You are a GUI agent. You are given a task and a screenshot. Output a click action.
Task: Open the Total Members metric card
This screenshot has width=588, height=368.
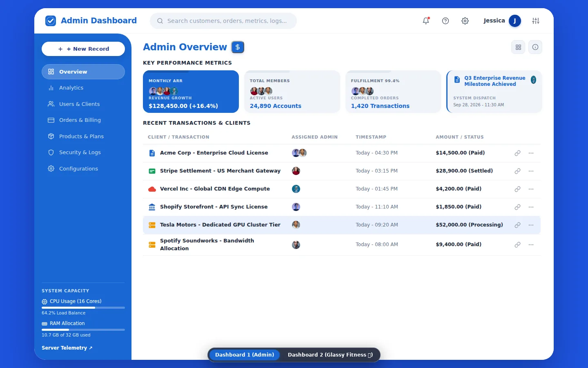[x=292, y=92]
